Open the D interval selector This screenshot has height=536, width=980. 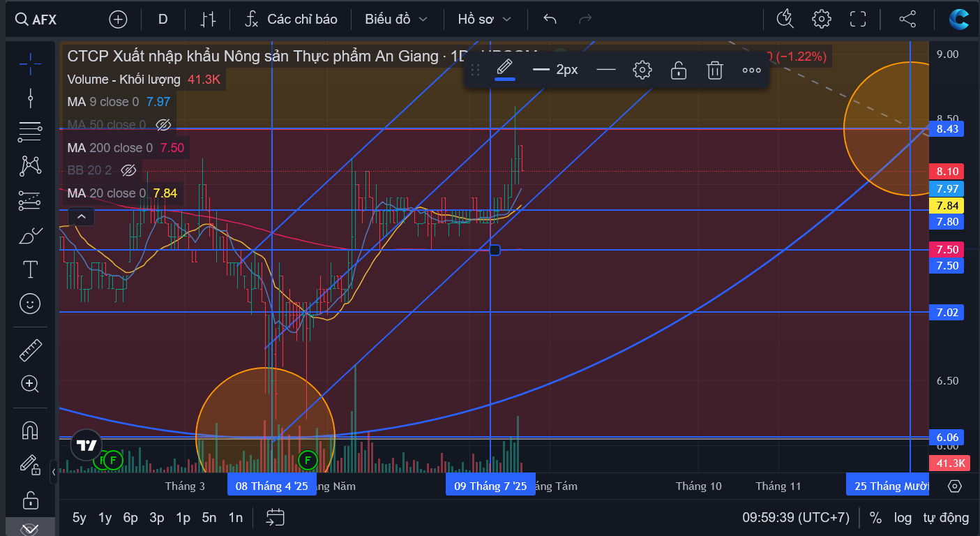point(163,20)
